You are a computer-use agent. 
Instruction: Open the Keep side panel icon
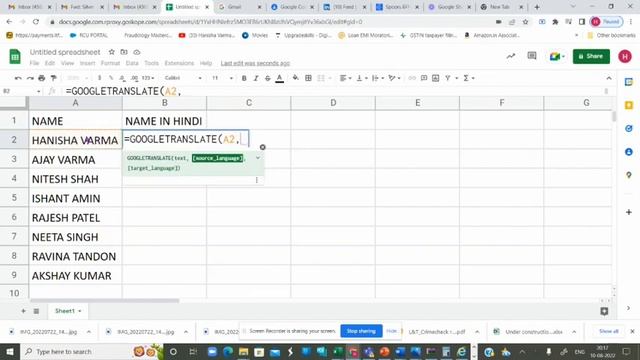(629, 105)
